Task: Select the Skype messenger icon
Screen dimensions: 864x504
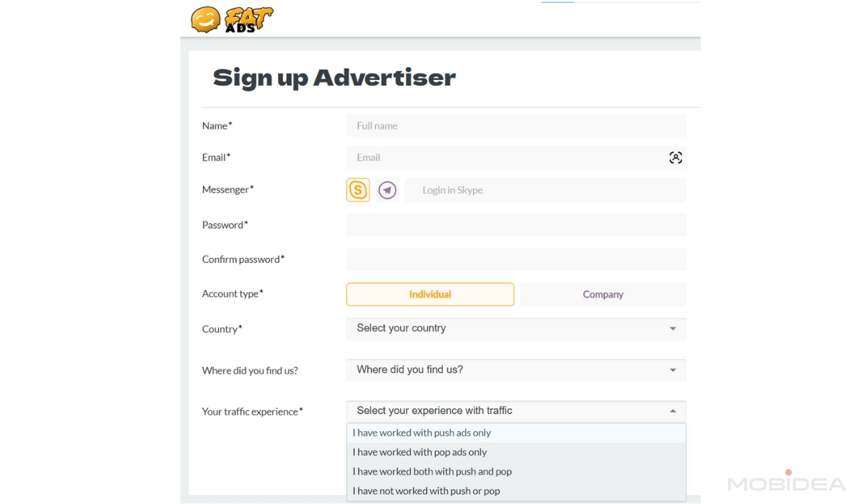Action: coord(358,190)
